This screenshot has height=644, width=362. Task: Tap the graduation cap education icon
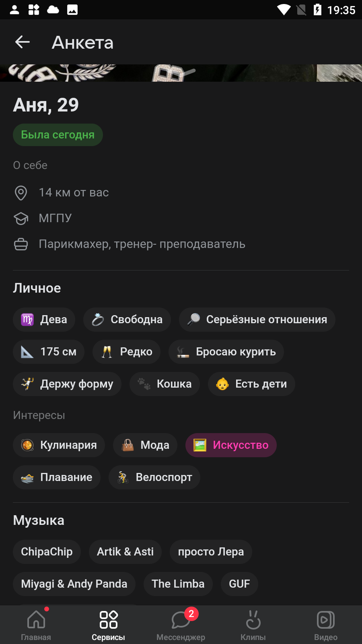click(x=21, y=219)
